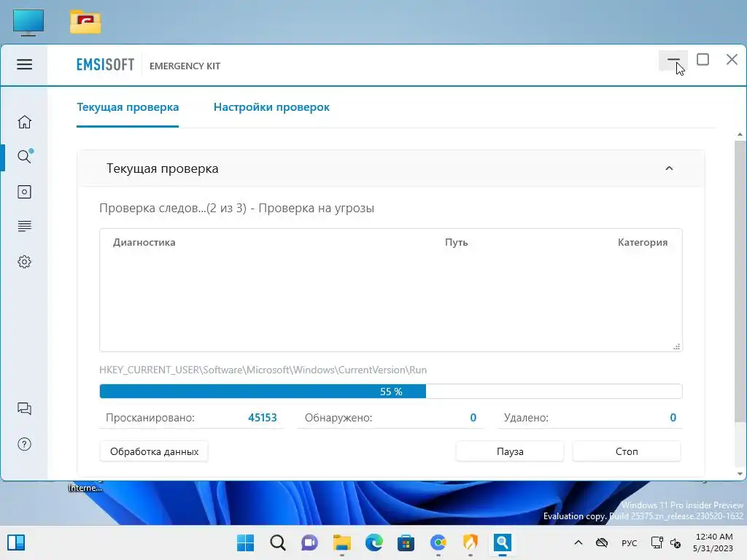Screen dimensions: 747x560
Task: Open the chat feedback icon in sidebar
Action: (24, 408)
